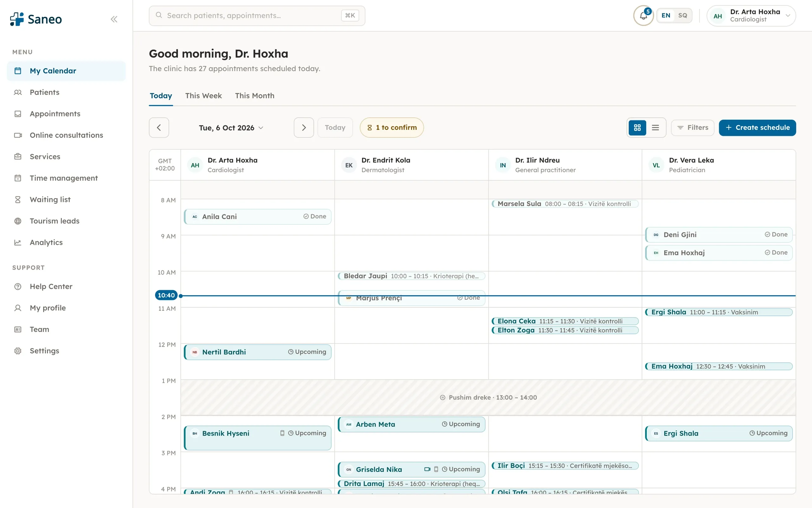Open Services briefcase icon
Viewport: 812px width, 508px height.
pos(18,157)
